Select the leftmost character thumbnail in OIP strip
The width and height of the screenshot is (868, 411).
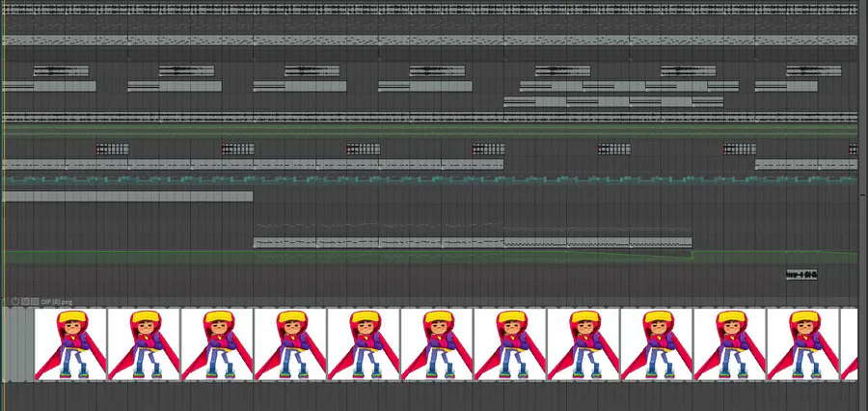coord(70,344)
